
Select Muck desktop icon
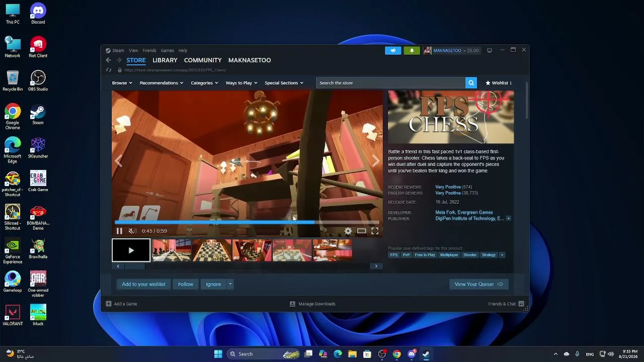click(x=38, y=315)
